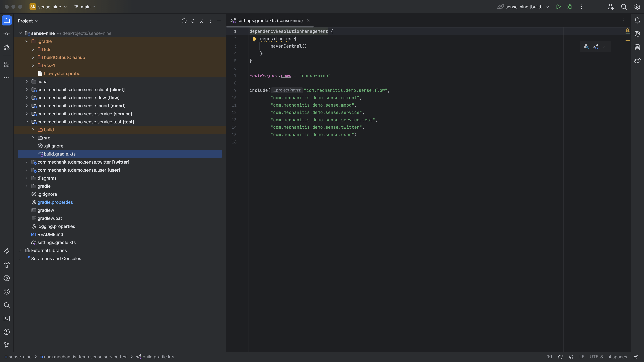Select the README.md file in tree
The image size is (644, 362).
[x=50, y=235]
